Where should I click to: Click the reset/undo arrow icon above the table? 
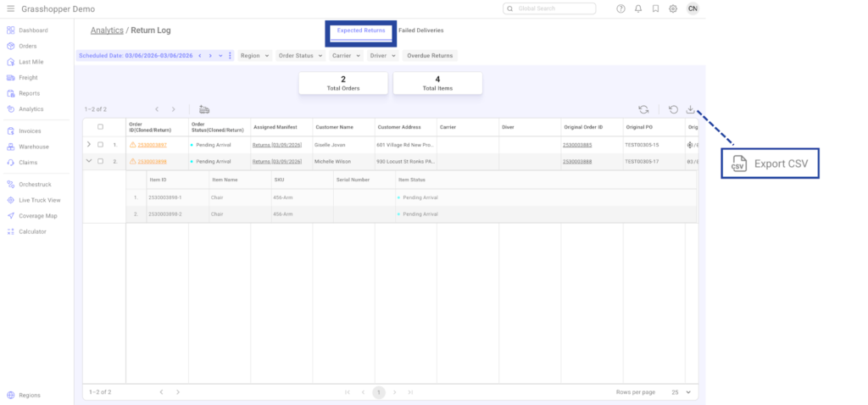[673, 109]
